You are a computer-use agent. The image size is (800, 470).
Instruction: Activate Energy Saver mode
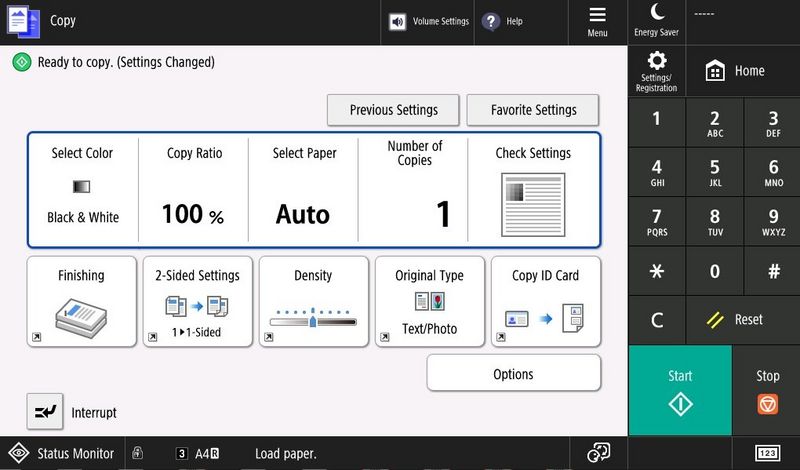tap(656, 20)
